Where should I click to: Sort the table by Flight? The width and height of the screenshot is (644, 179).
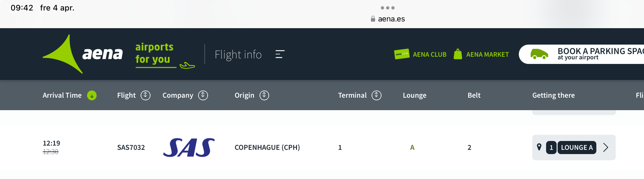tap(146, 95)
